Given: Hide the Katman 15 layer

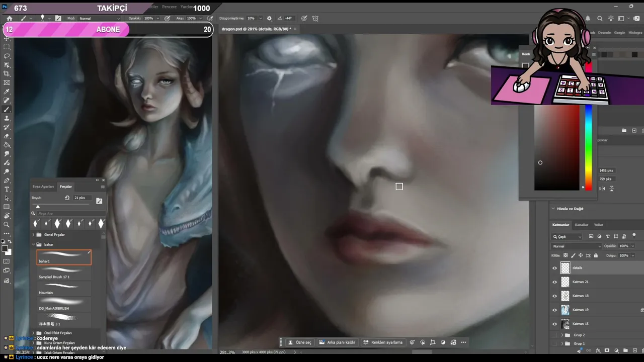Looking at the screenshot, I should pos(555,324).
